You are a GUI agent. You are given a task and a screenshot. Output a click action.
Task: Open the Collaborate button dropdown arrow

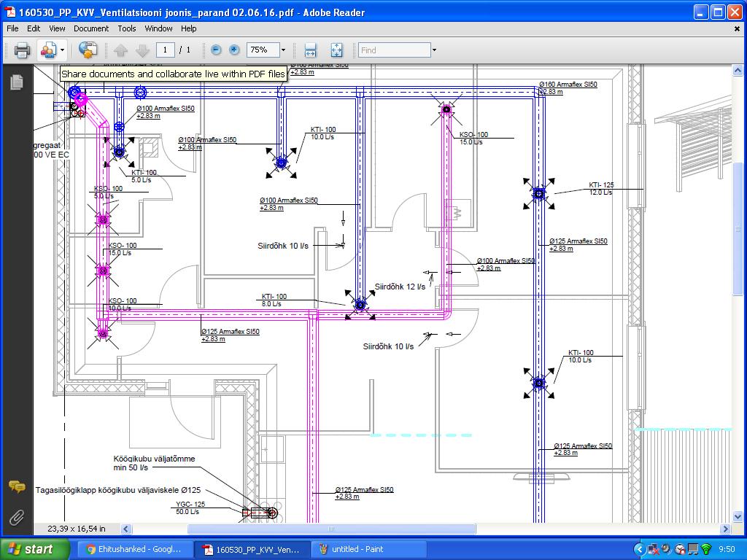tap(63, 50)
